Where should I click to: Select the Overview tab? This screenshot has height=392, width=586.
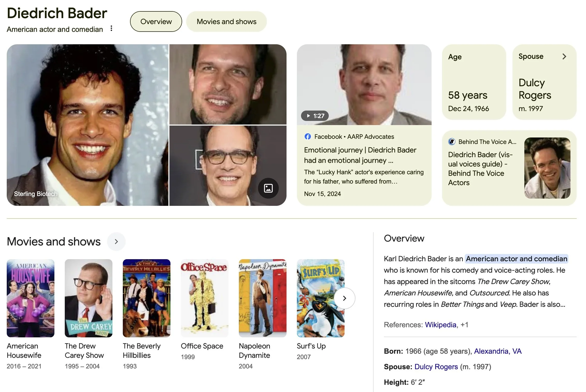[156, 21]
